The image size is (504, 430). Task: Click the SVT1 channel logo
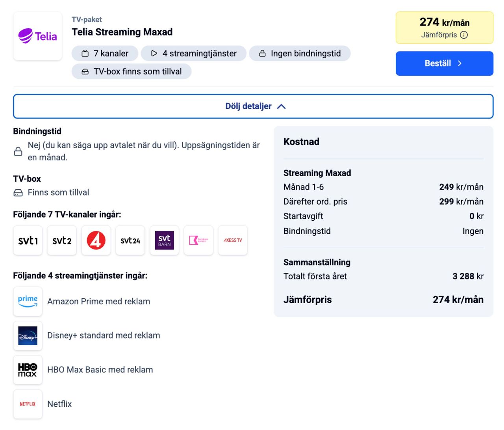(28, 240)
